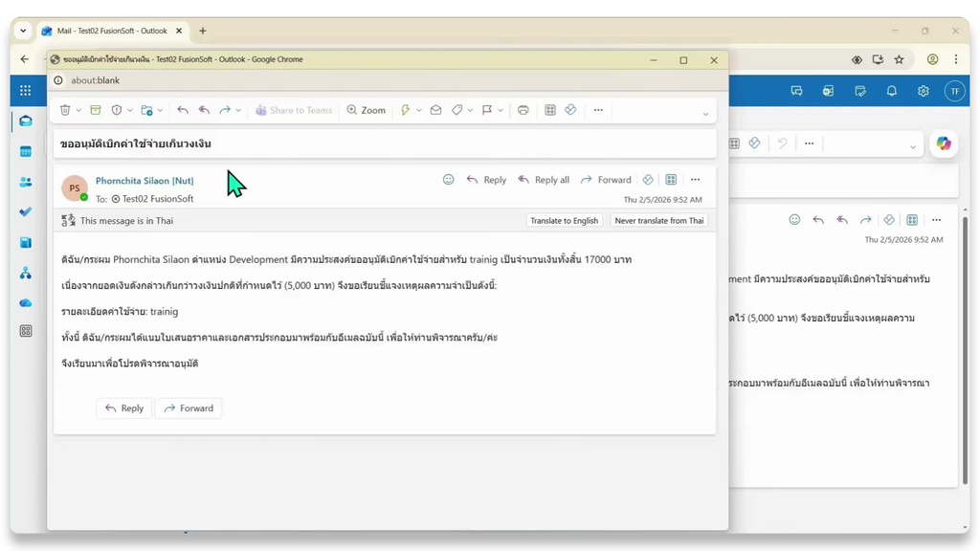Click Forward button below message body
The height and width of the screenshot is (551, 980).
(x=189, y=408)
